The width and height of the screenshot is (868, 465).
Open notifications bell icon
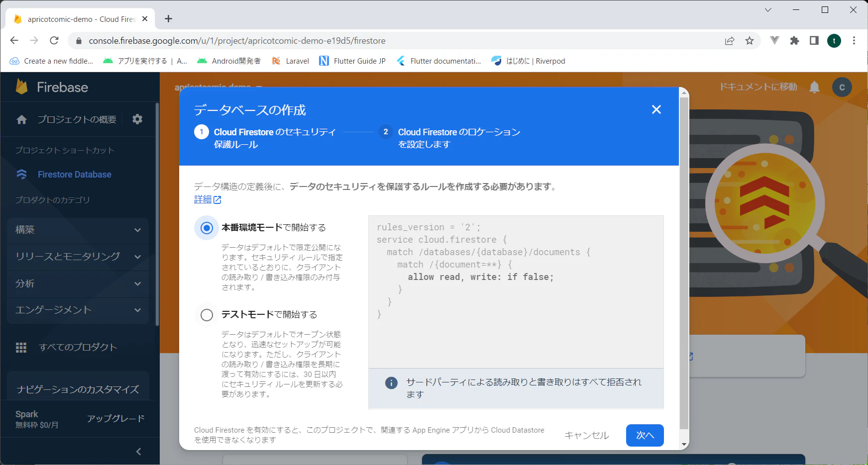point(814,88)
